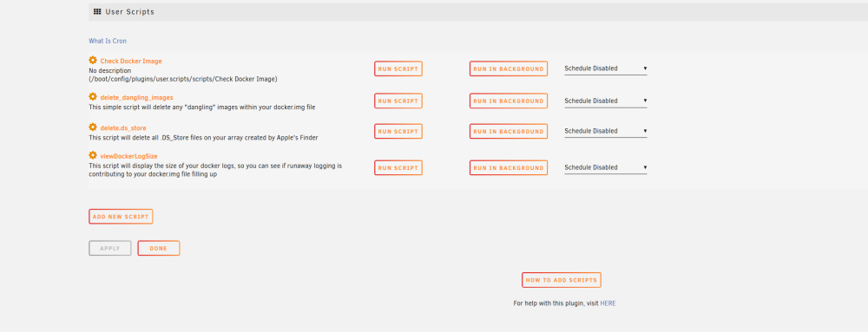Image resolution: width=868 pixels, height=332 pixels.
Task: Open gear menu for Check Docker Image
Action: 93,60
